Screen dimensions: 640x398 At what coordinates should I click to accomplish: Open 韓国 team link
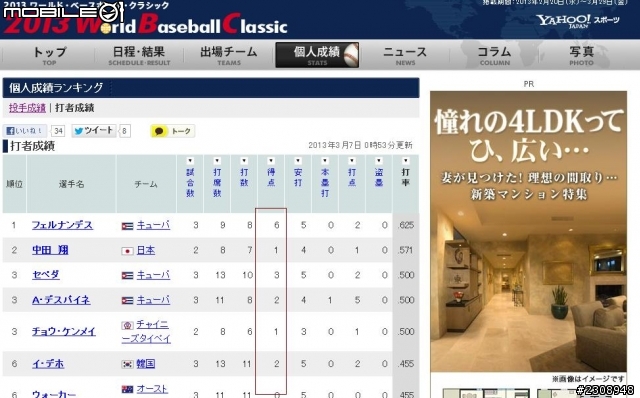[146, 363]
